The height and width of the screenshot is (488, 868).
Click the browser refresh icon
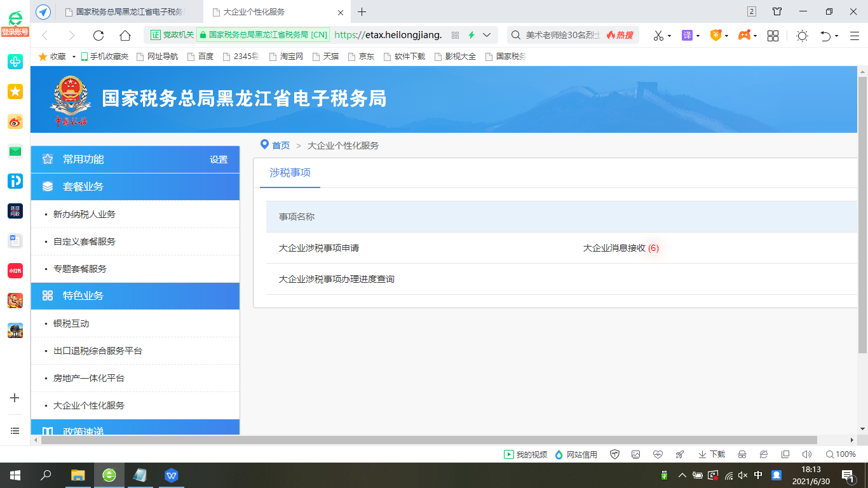[x=98, y=36]
